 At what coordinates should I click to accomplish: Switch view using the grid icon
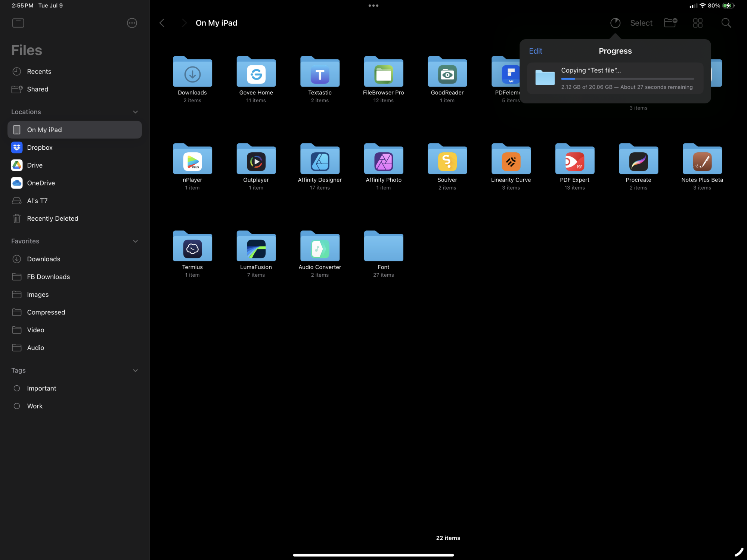(x=698, y=23)
